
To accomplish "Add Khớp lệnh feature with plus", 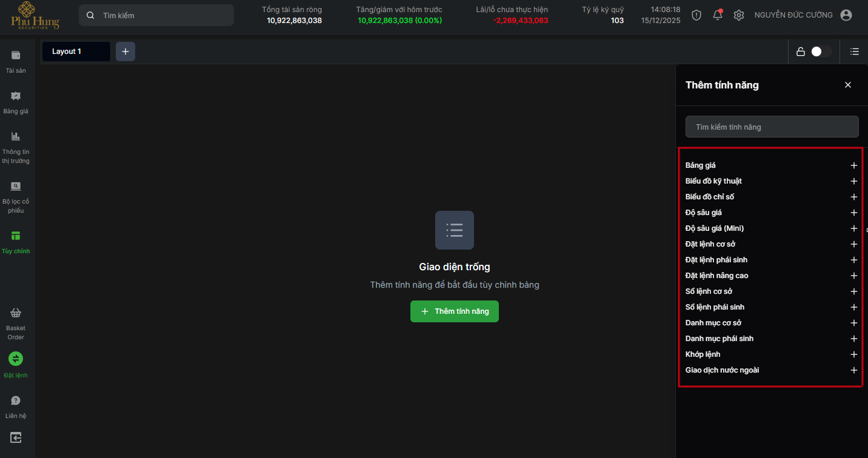I will (x=853, y=354).
